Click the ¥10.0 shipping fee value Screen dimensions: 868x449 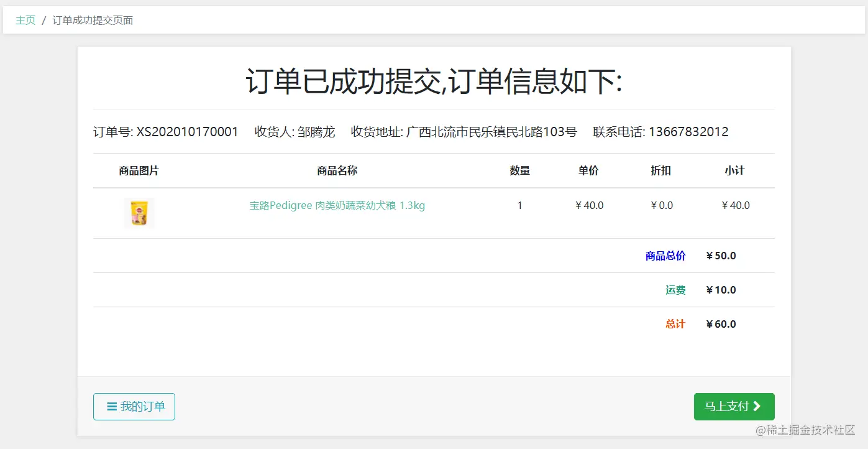coord(721,290)
